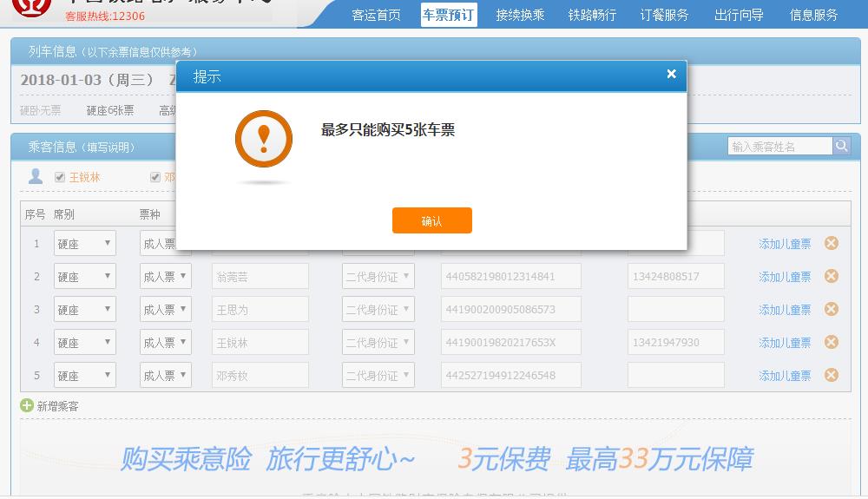Open seat type dropdown in row 3

85,309
